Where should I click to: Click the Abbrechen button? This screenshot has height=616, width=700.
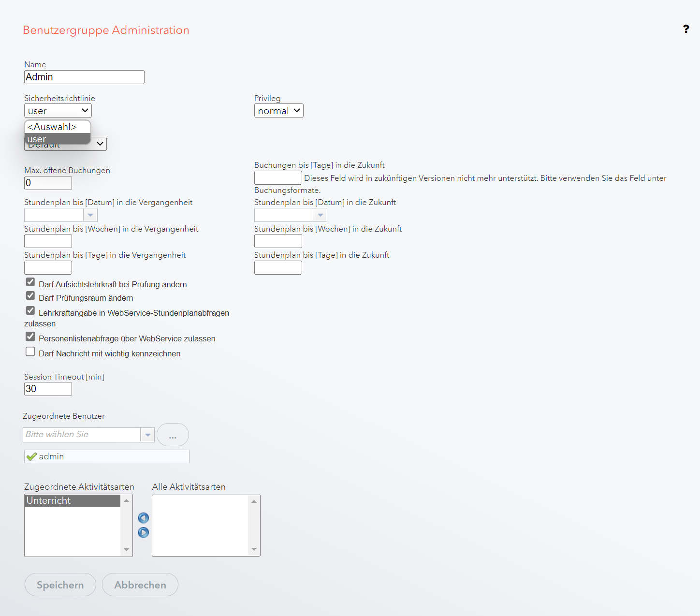(x=140, y=585)
